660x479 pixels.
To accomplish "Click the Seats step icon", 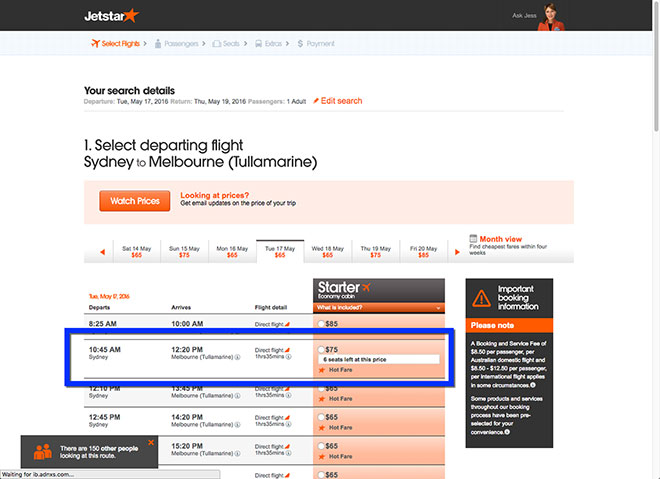I will (216, 44).
